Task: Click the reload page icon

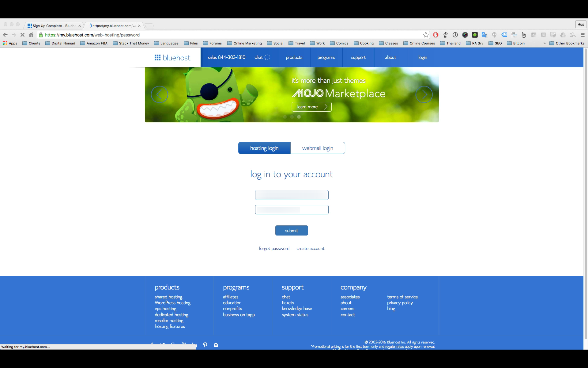Action: [x=22, y=35]
